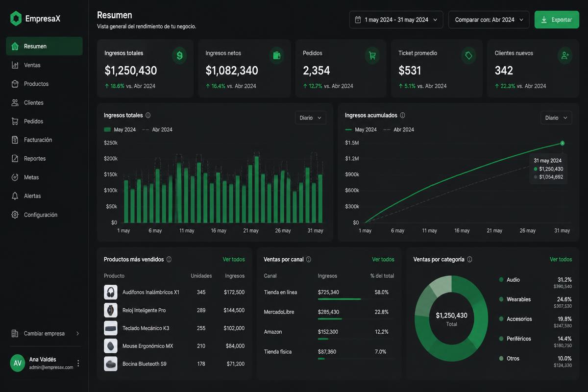Toggle Wearables category in donut legend

[514, 299]
